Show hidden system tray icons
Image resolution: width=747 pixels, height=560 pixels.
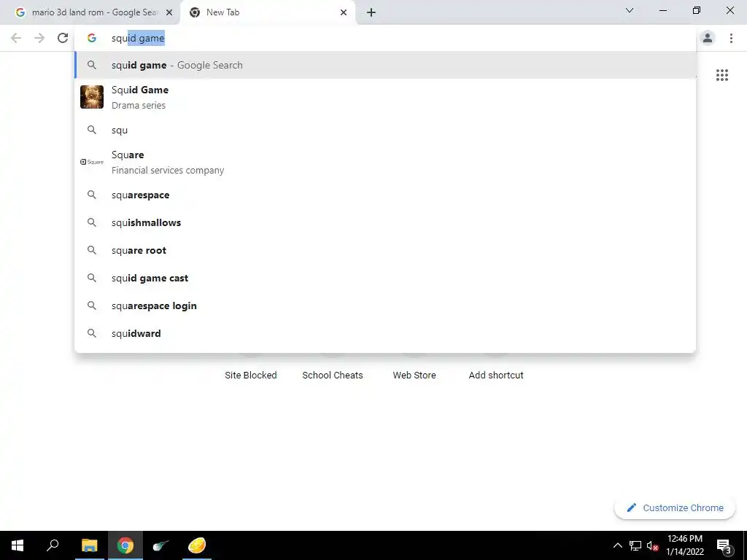617,545
